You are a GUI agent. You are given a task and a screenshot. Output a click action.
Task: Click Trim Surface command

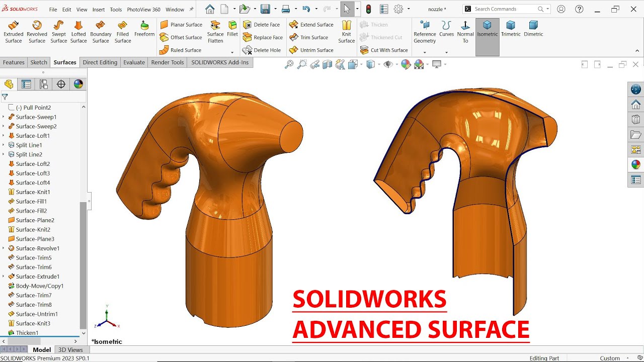point(309,37)
